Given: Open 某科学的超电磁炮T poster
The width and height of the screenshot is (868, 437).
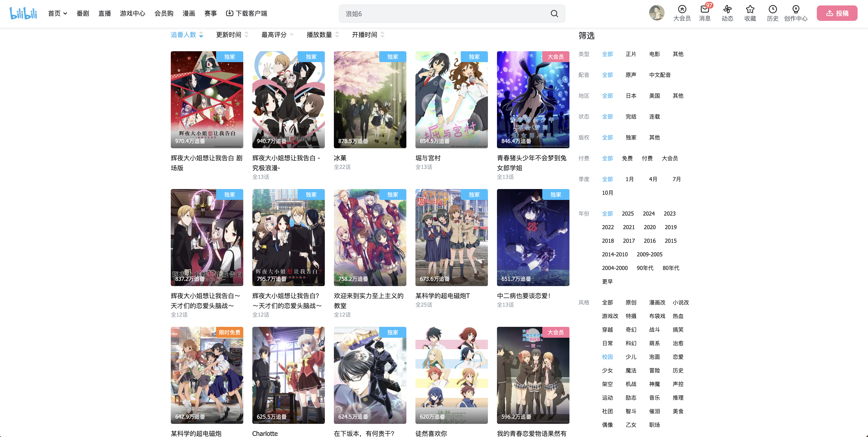Looking at the screenshot, I should [451, 237].
